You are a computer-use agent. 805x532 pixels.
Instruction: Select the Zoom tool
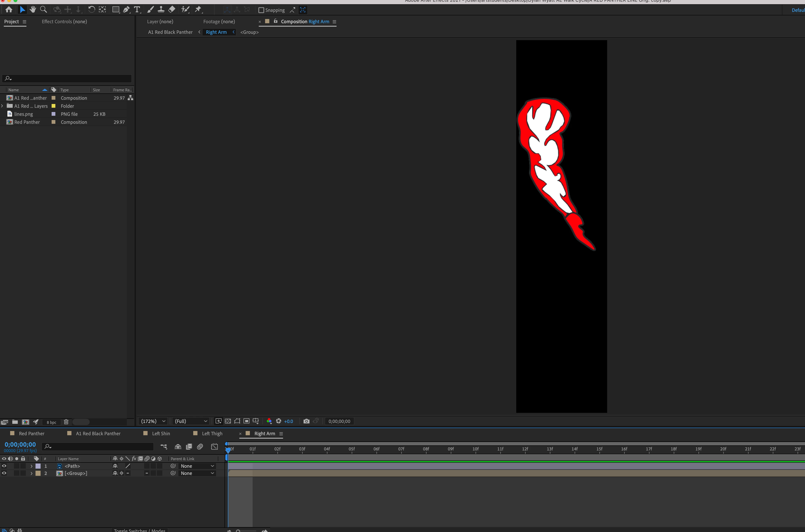click(43, 10)
